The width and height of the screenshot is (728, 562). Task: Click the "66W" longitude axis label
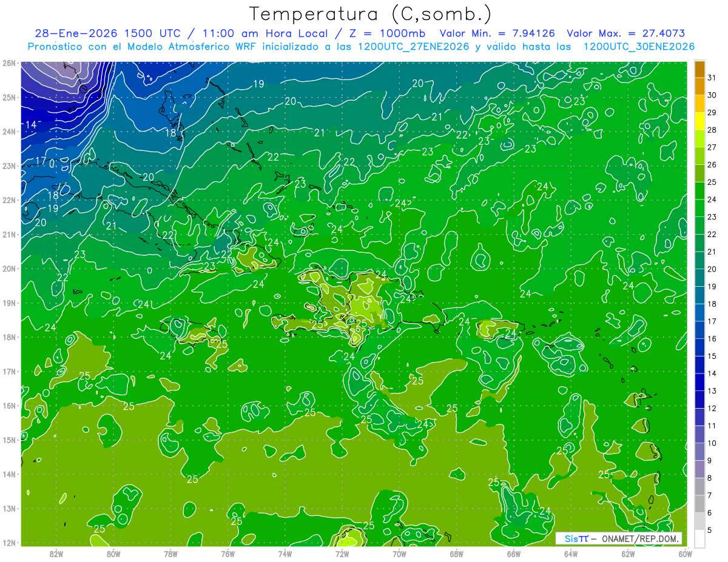click(x=513, y=554)
